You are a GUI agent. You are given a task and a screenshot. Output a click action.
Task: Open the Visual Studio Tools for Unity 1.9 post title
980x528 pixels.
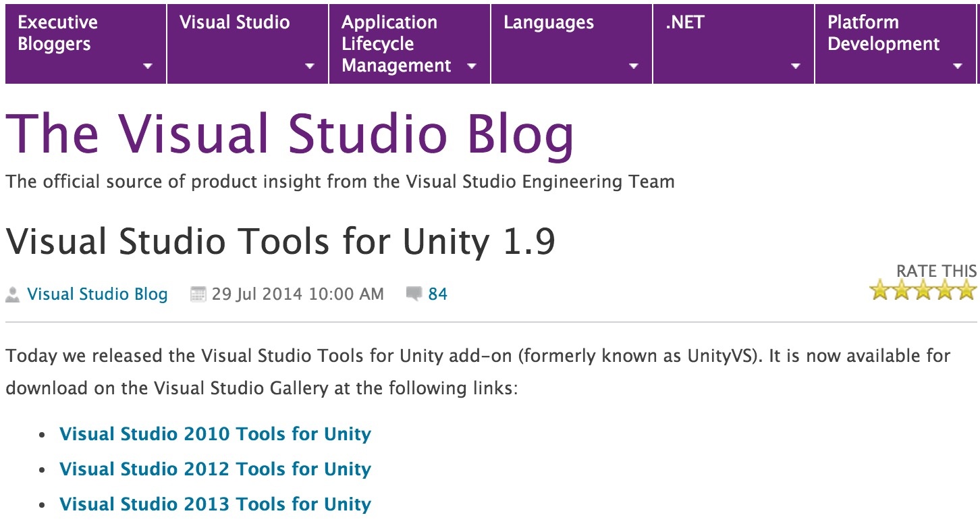(x=280, y=242)
